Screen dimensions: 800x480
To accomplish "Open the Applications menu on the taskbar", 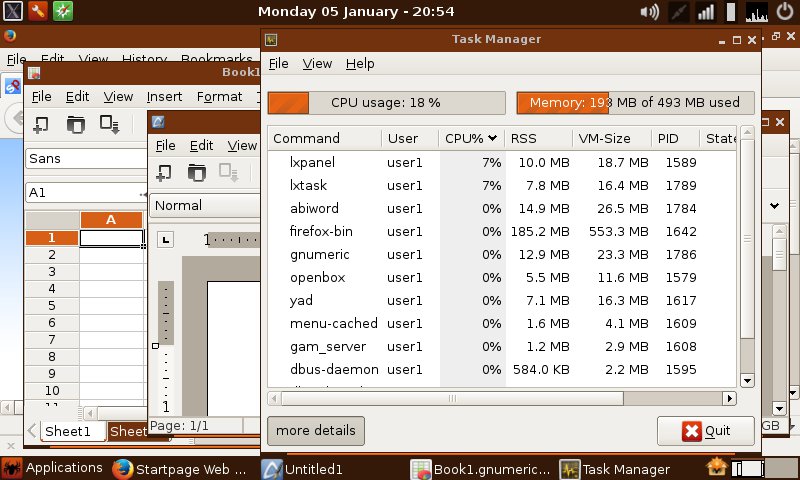I will coord(53,467).
